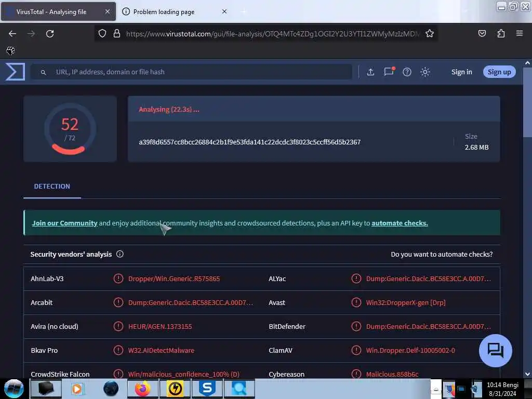532x399 pixels.
Task: Open the media player taskbar icon
Action: point(78,389)
